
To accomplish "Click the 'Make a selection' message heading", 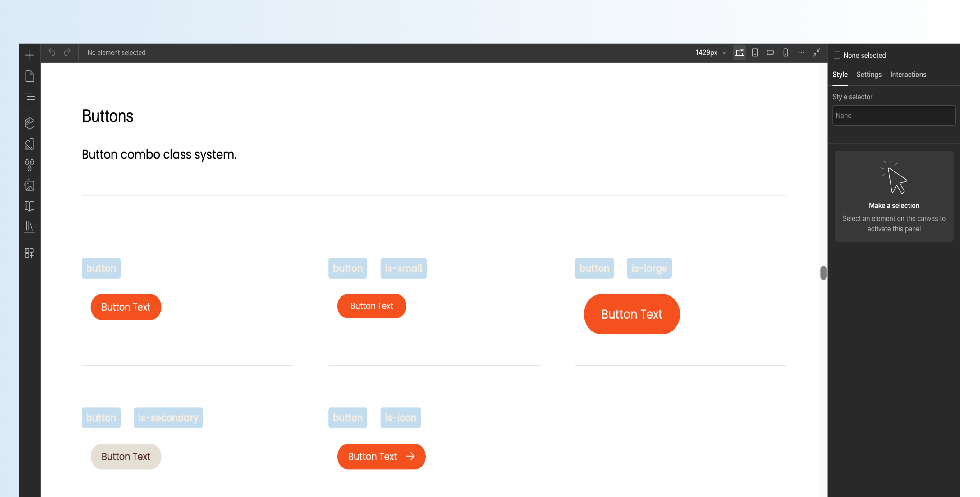I will pos(894,205).
